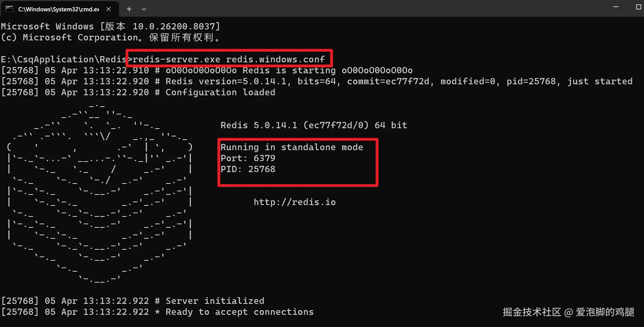Maximize the terminal window
644x327 pixels.
[x=639, y=7]
